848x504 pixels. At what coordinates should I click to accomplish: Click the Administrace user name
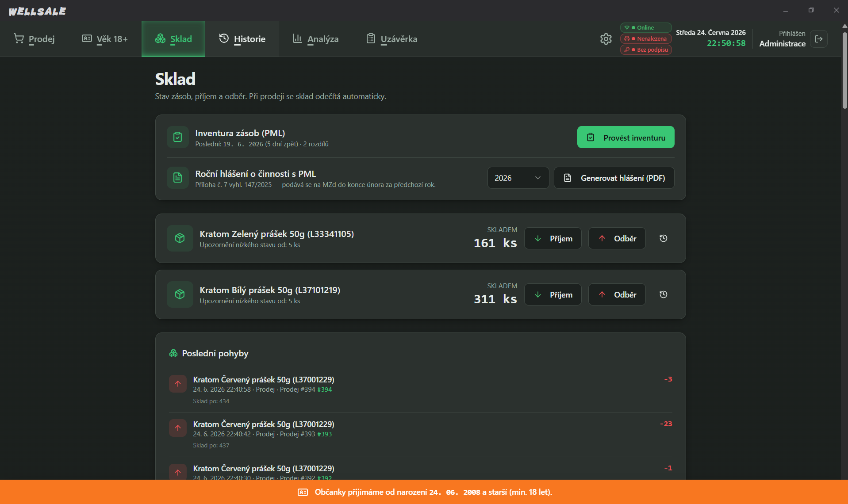(782, 43)
